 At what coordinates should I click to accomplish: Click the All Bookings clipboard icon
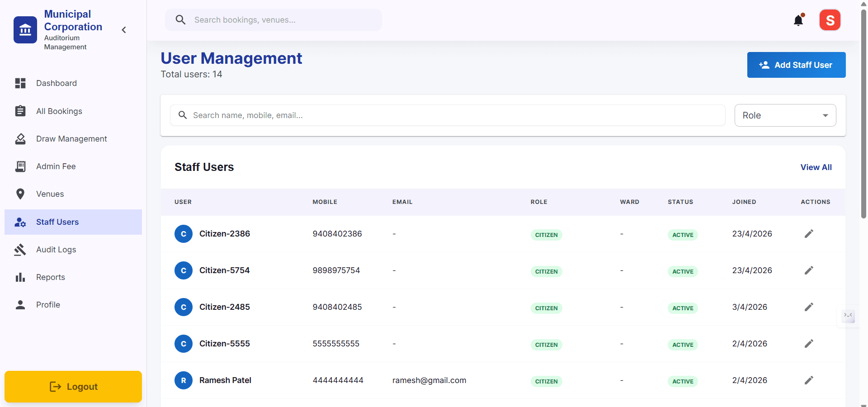(x=20, y=111)
